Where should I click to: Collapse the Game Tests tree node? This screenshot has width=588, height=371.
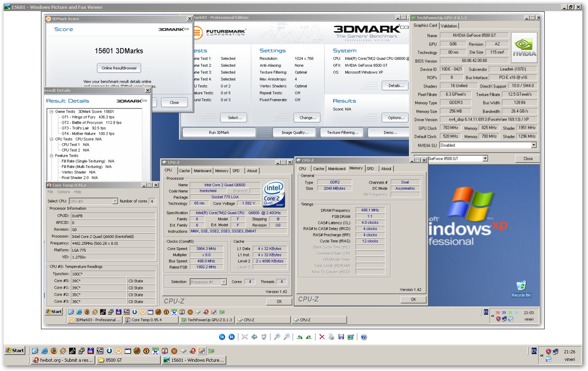[x=51, y=112]
